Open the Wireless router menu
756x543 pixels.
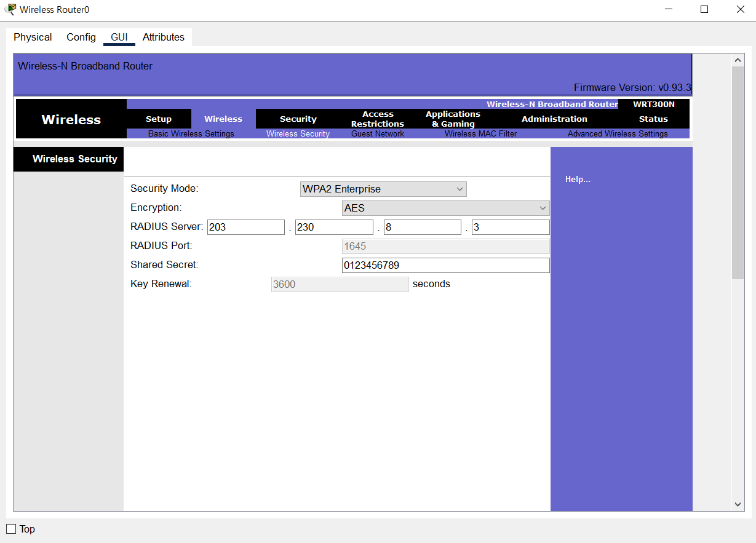[x=223, y=119]
